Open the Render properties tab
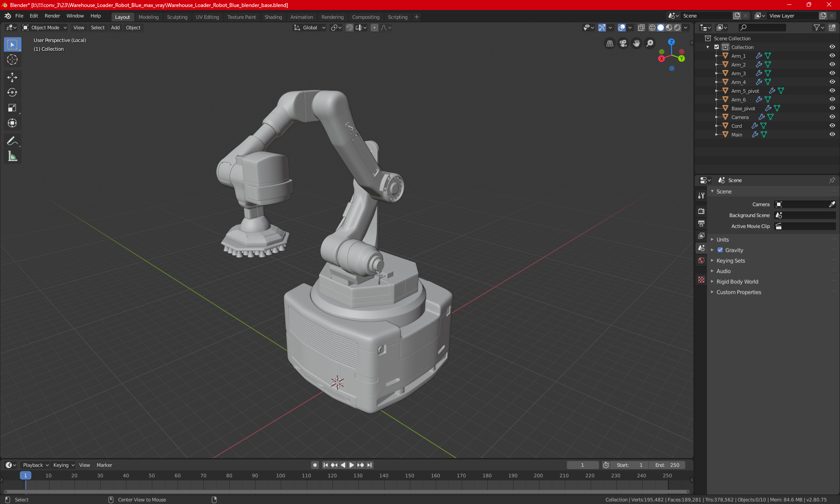840x504 pixels. click(x=701, y=211)
